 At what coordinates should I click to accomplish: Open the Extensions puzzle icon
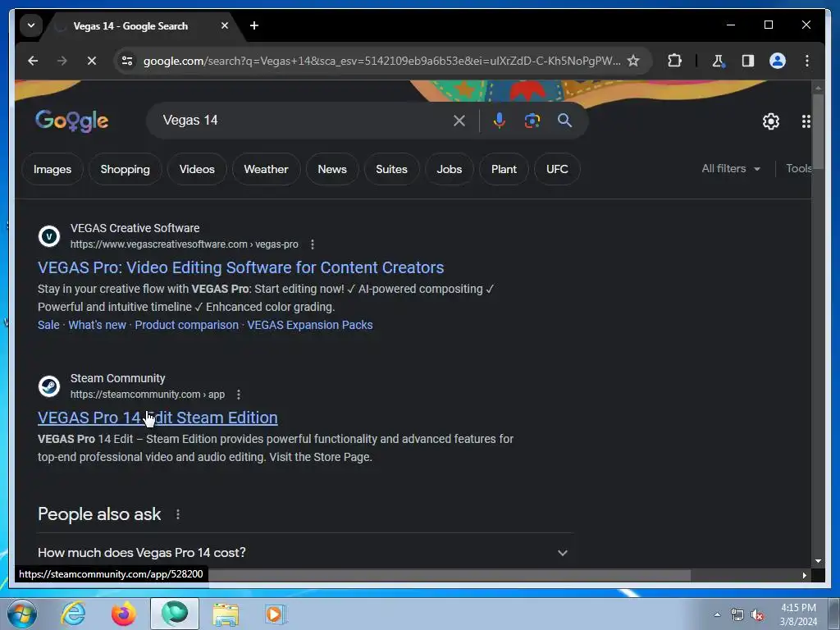674,61
